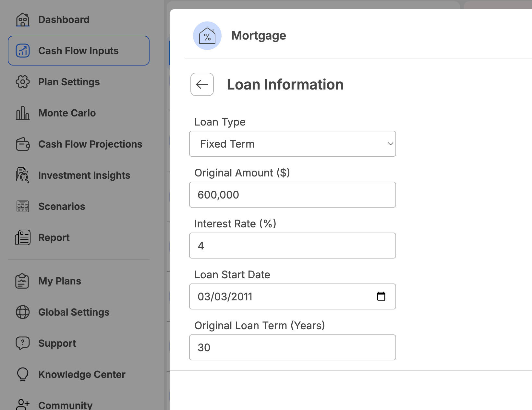Viewport: 532px width, 410px height.
Task: Click the Monte Carlo bar chart icon
Action: 23,113
